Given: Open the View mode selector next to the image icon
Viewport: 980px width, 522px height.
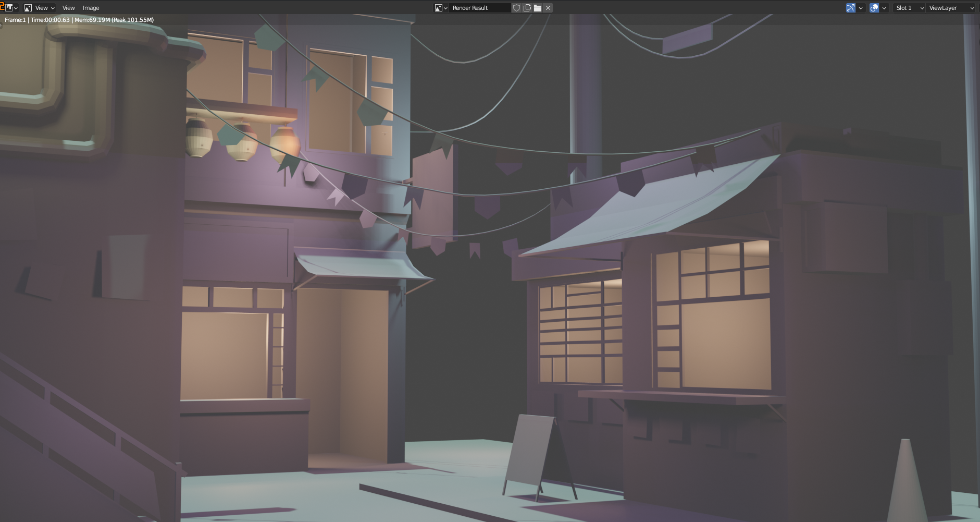Looking at the screenshot, I should click(41, 7).
